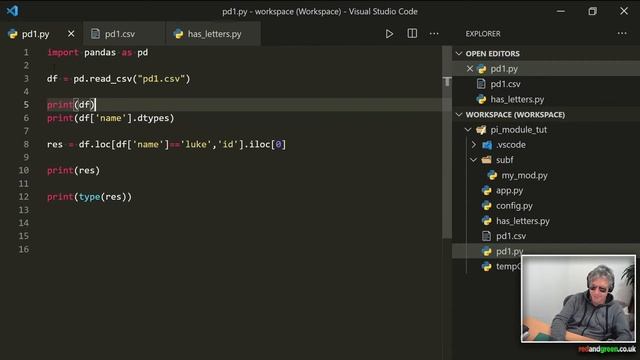Close the pd1.py tab
Image resolution: width=640 pixels, height=360 pixels.
click(x=71, y=33)
